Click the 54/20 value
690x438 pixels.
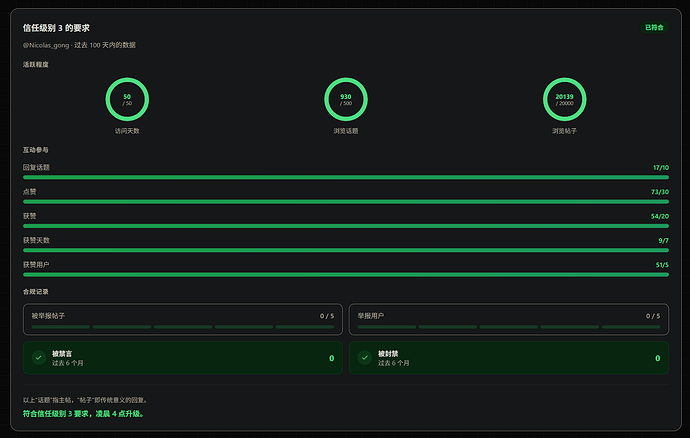click(660, 216)
